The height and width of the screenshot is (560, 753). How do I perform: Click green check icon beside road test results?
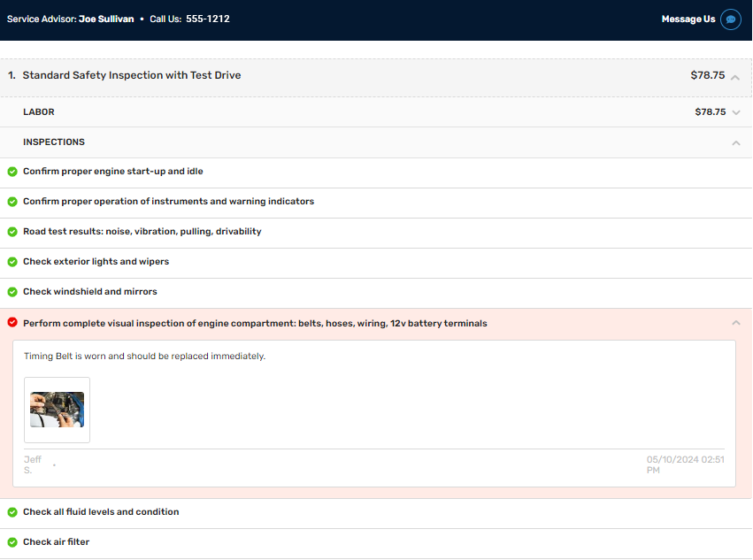(x=12, y=232)
